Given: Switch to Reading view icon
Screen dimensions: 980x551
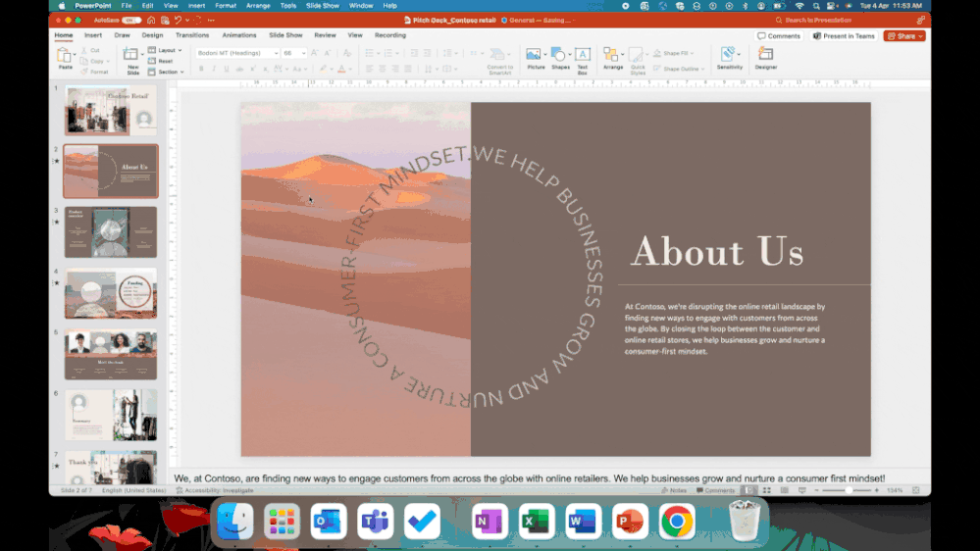Looking at the screenshot, I should point(785,490).
